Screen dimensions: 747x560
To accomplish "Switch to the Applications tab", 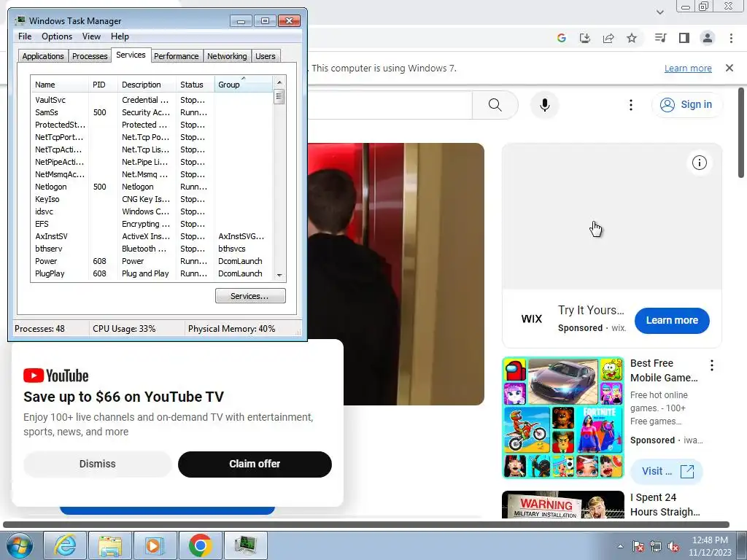I will 43,56.
